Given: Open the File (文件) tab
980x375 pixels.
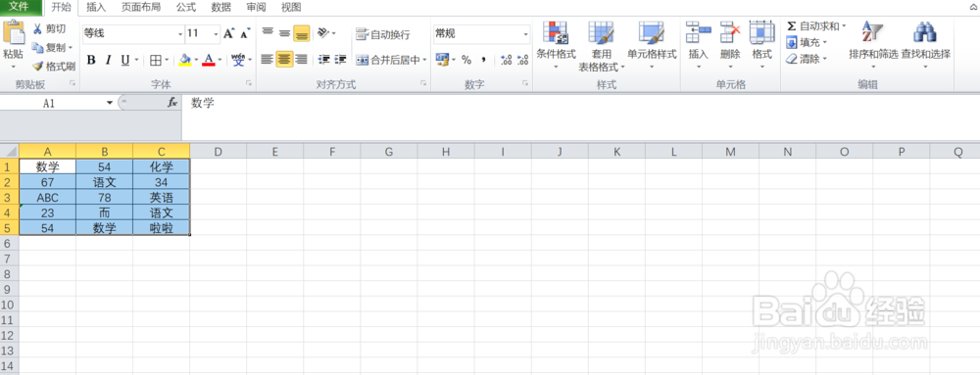Looking at the screenshot, I should [19, 8].
